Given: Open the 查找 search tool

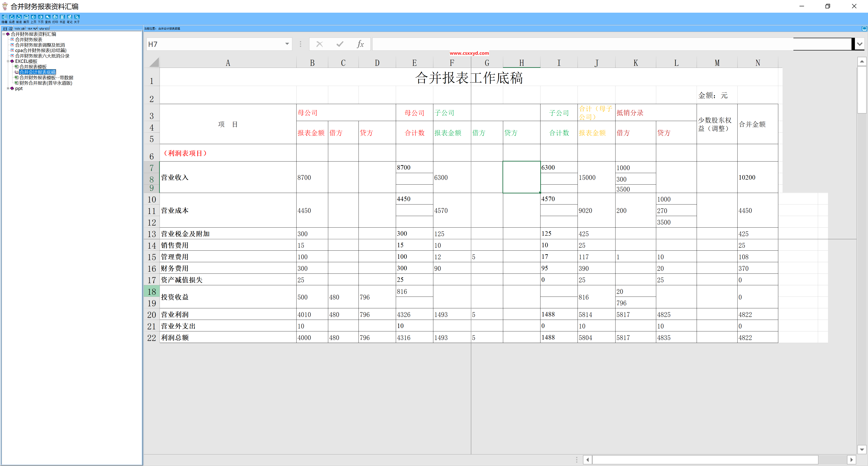Looking at the screenshot, I should coord(48,19).
